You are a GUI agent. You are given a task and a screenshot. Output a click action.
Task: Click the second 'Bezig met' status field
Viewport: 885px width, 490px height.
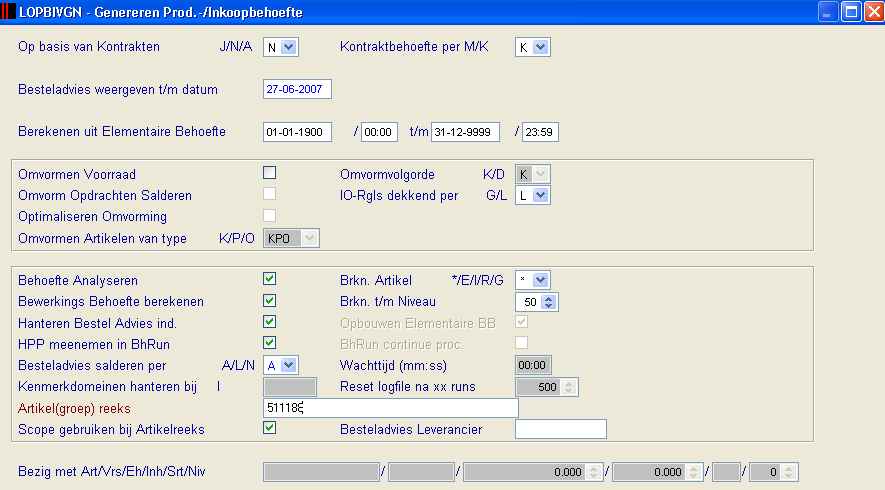point(422,472)
